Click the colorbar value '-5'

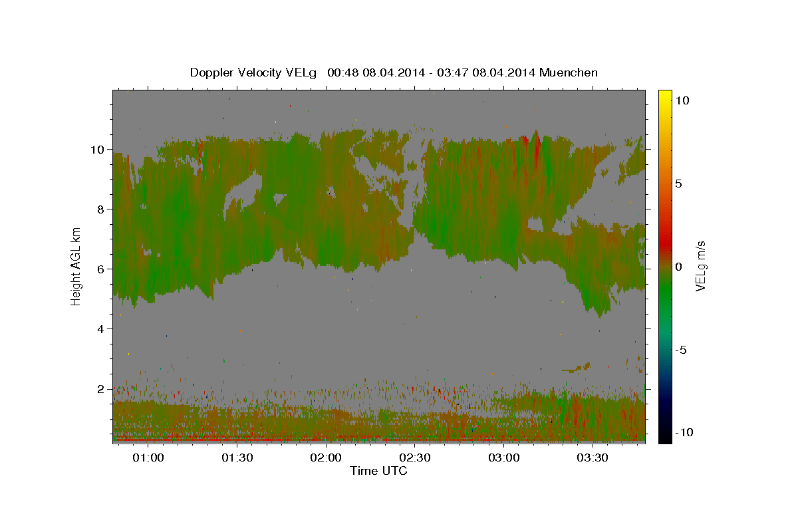682,350
